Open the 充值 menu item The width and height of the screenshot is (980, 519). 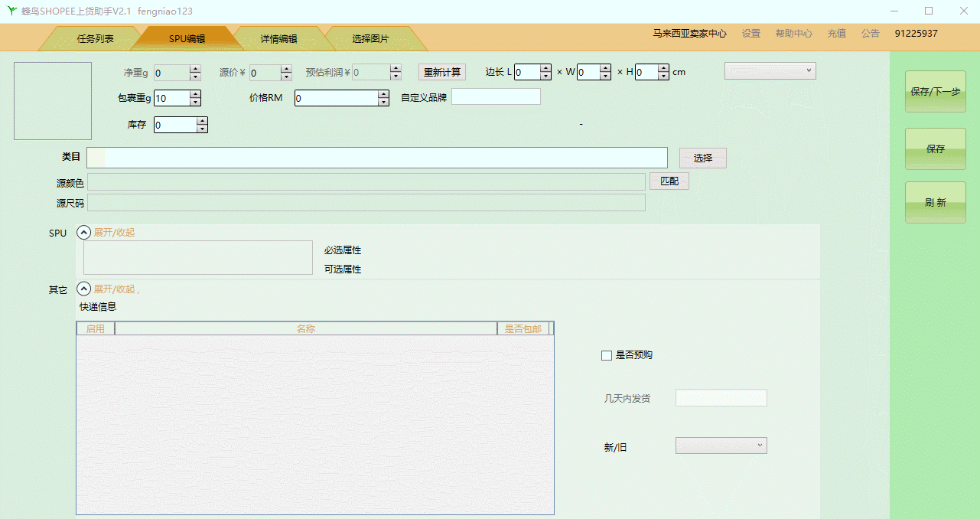[836, 34]
